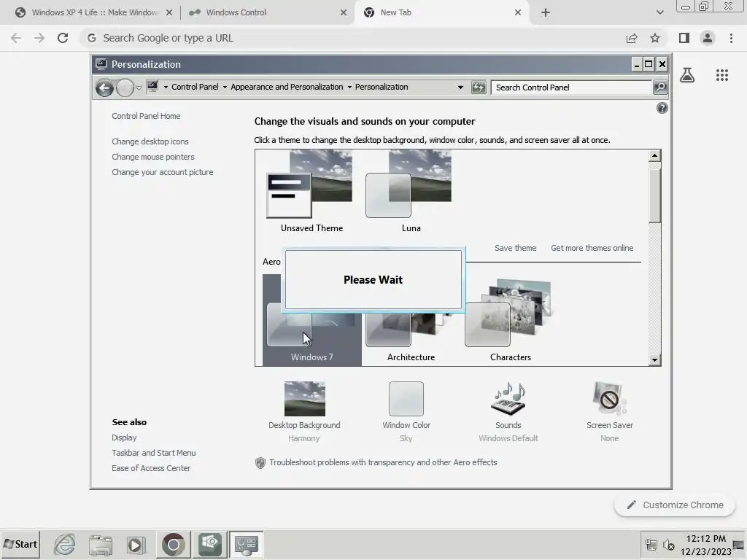The width and height of the screenshot is (747, 560).
Task: Reload the page with Chrome refresh
Action: point(63,38)
